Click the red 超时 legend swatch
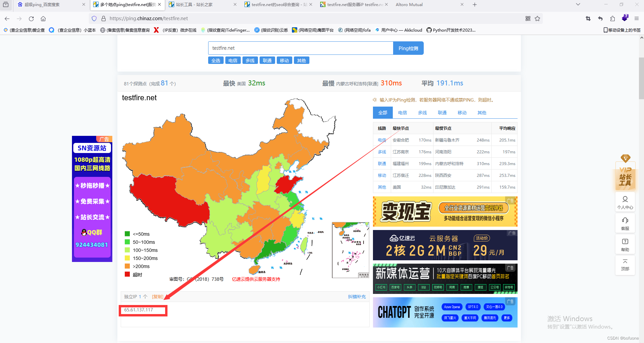This screenshot has width=644, height=343. coord(127,274)
